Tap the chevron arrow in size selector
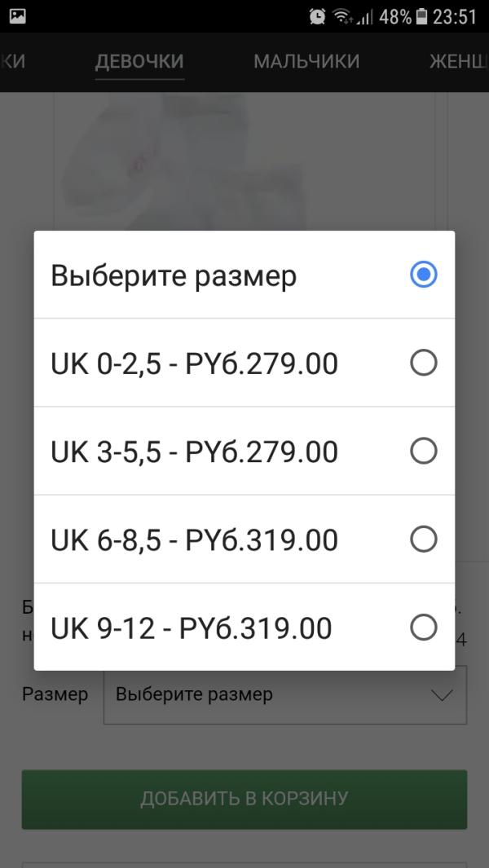 pyautogui.click(x=443, y=696)
